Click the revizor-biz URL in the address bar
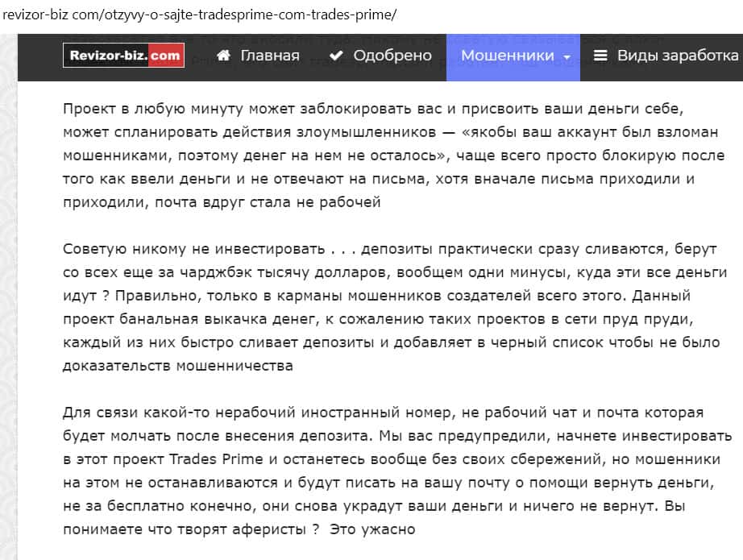The image size is (743, 560). (200, 15)
